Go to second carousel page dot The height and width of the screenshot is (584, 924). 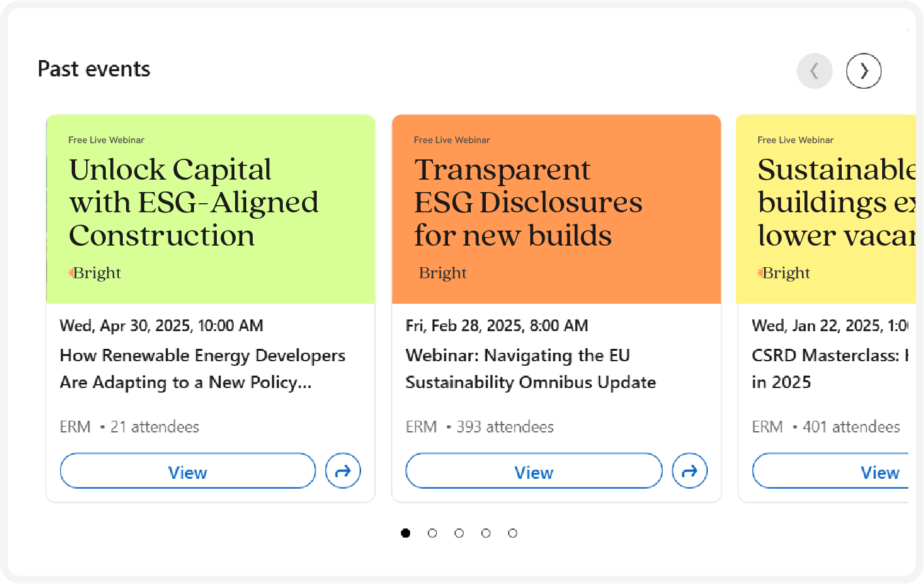click(432, 533)
